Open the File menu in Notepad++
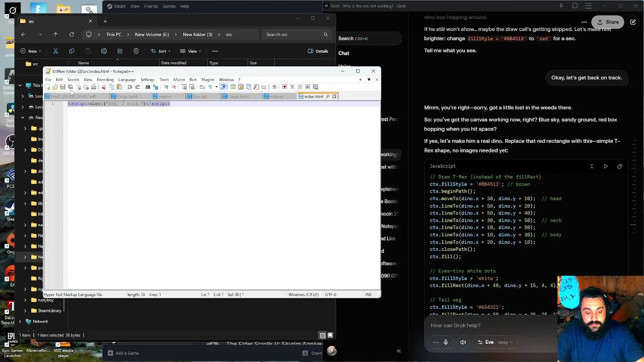 pos(48,79)
